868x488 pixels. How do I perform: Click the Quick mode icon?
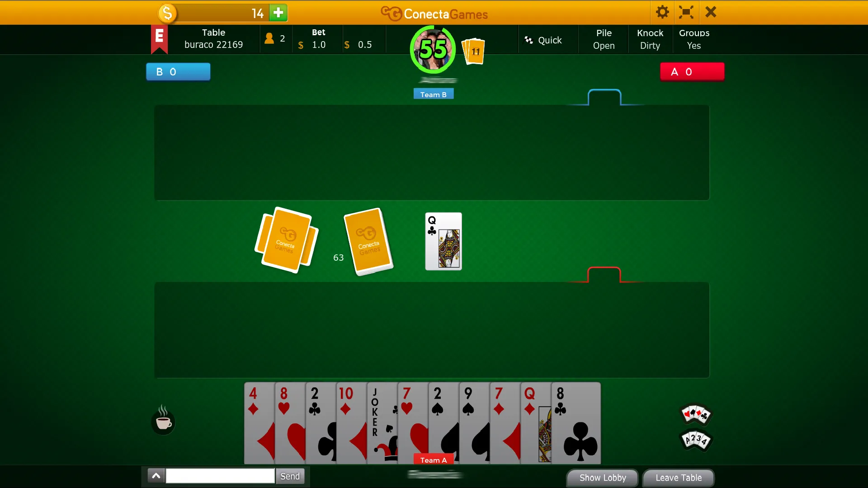529,39
